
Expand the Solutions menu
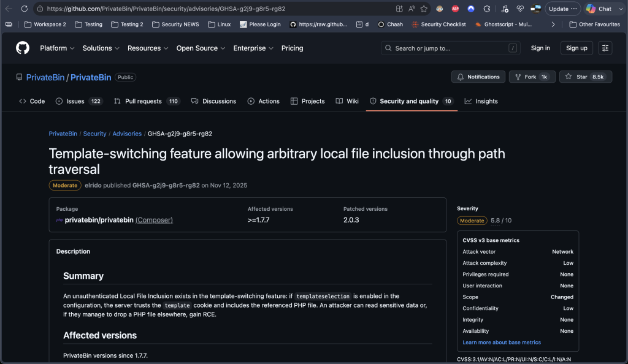pos(101,48)
